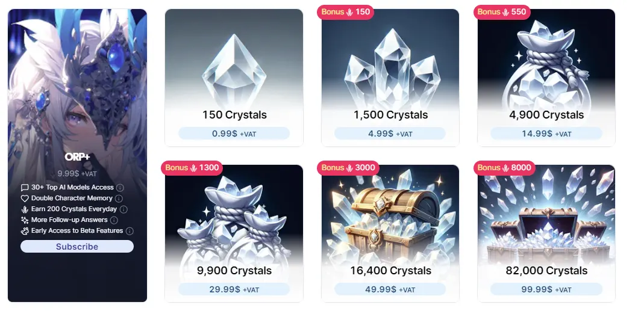Open info icon for Early Access to Beta Features
This screenshot has width=644, height=314.
pyautogui.click(x=130, y=231)
